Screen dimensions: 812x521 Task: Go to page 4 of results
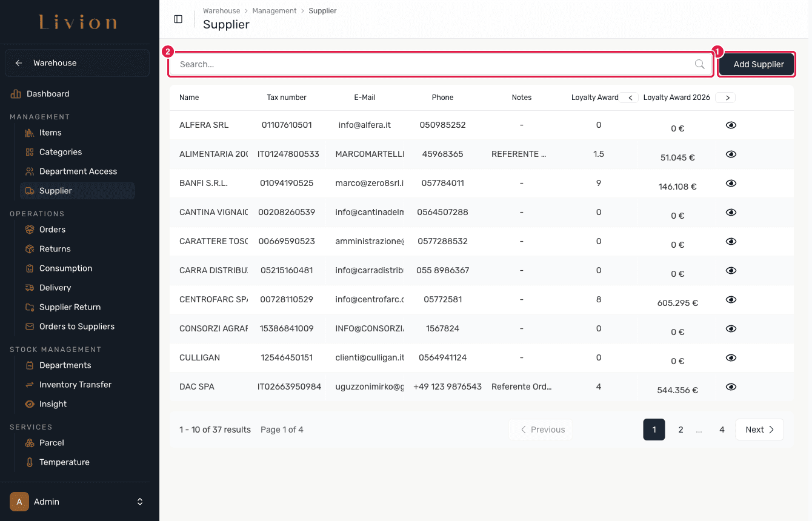click(722, 430)
